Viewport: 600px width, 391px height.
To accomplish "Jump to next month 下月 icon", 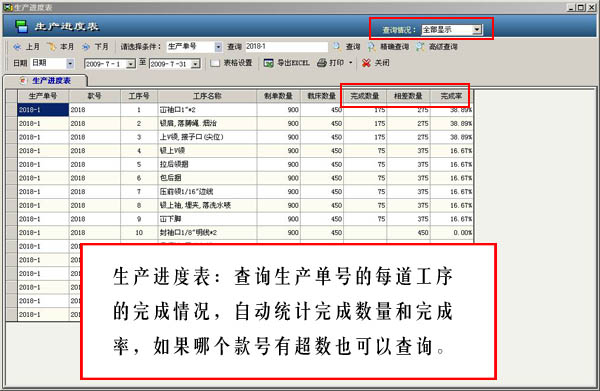I will (x=86, y=47).
